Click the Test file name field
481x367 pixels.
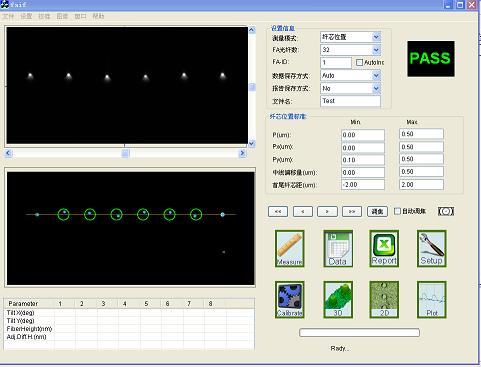point(350,101)
